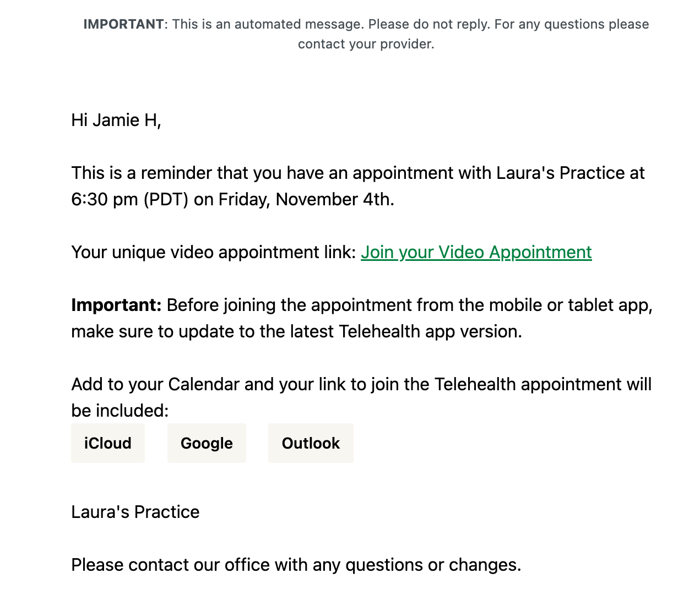This screenshot has height=595, width=700.
Task: Click the appointment reminder paragraph
Action: point(357,185)
